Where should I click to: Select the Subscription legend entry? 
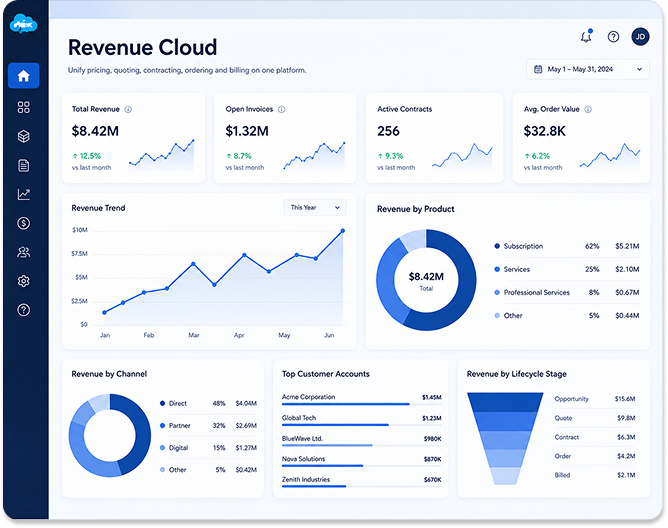[567, 246]
